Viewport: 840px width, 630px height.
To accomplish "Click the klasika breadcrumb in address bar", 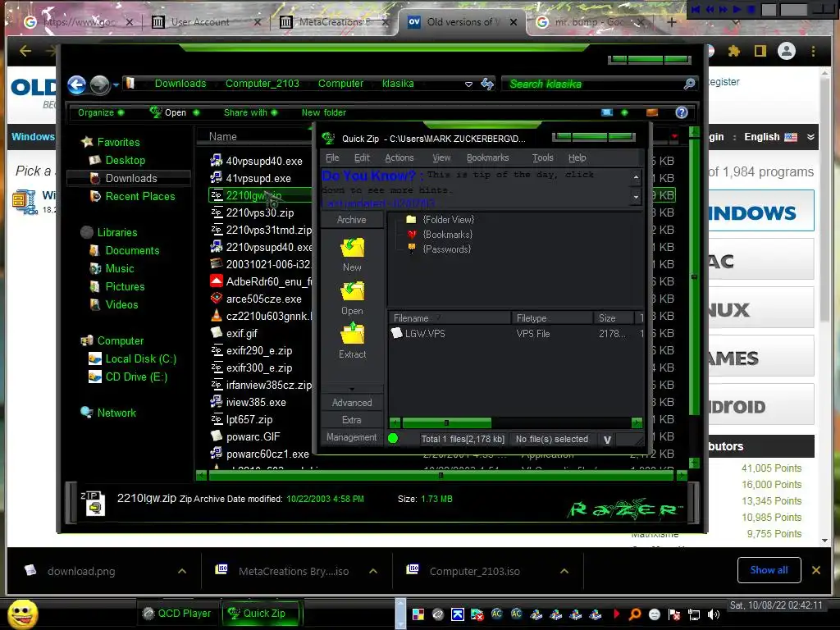I will click(398, 84).
